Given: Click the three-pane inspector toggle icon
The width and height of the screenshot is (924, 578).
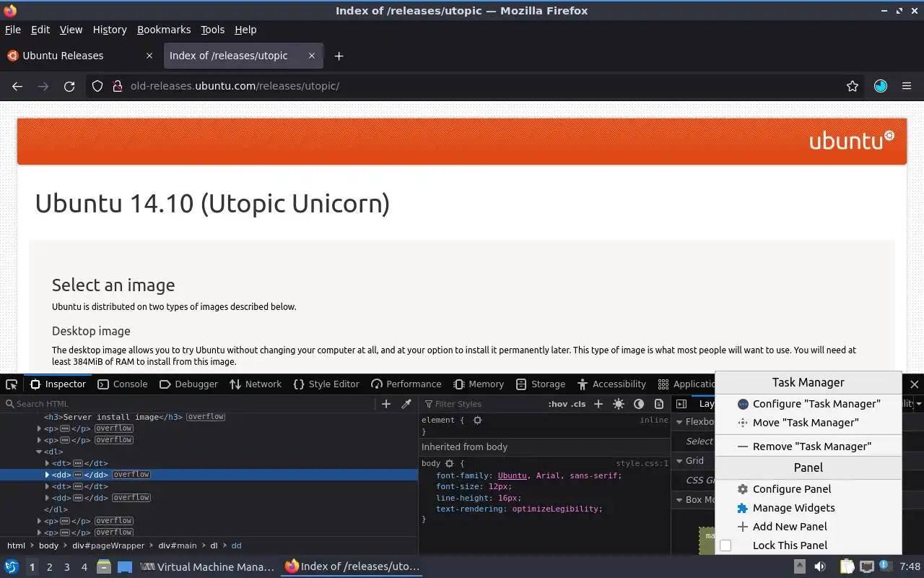Looking at the screenshot, I should [x=681, y=404].
